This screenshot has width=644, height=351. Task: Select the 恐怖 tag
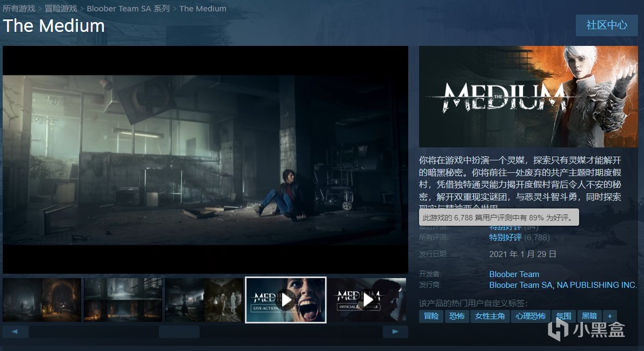pyautogui.click(x=457, y=316)
